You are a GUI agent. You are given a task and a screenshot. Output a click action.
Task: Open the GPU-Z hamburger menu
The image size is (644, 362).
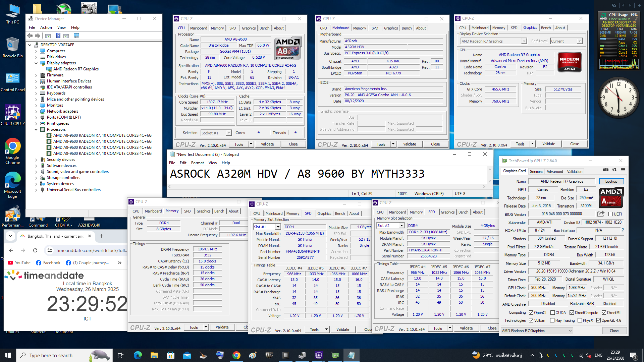click(623, 170)
